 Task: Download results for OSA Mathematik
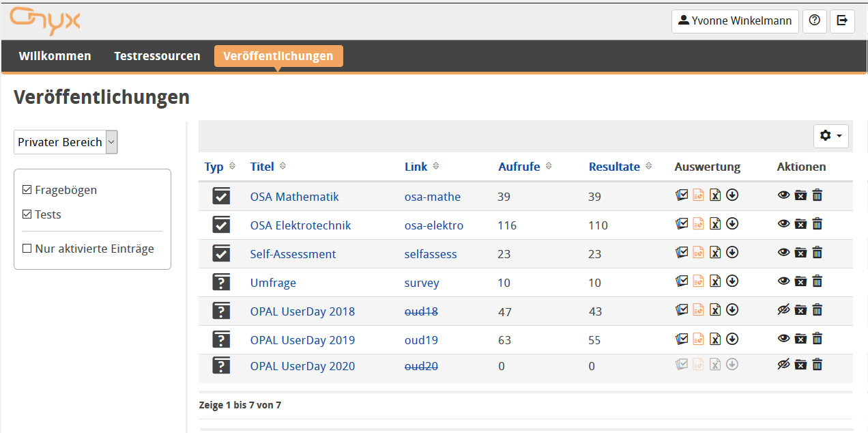click(732, 195)
